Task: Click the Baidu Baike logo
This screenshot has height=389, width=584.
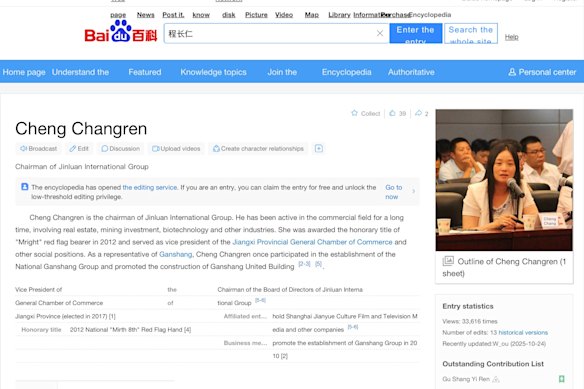Action: click(121, 31)
